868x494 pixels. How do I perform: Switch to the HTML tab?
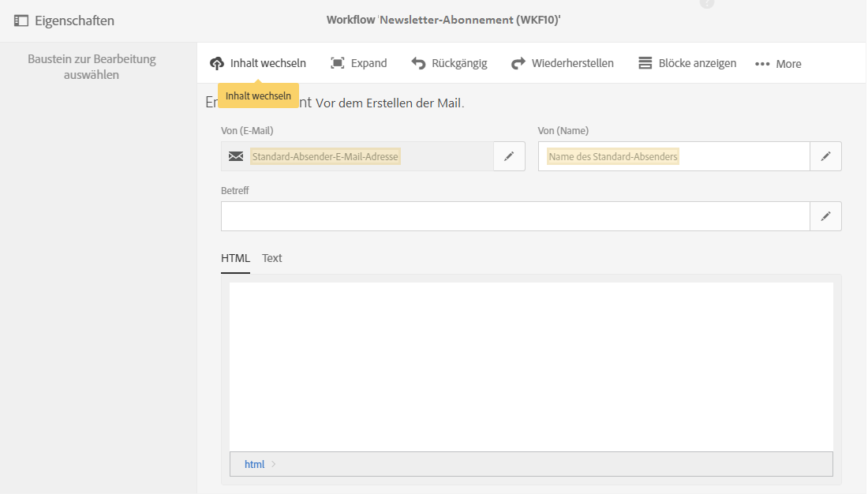(235, 258)
